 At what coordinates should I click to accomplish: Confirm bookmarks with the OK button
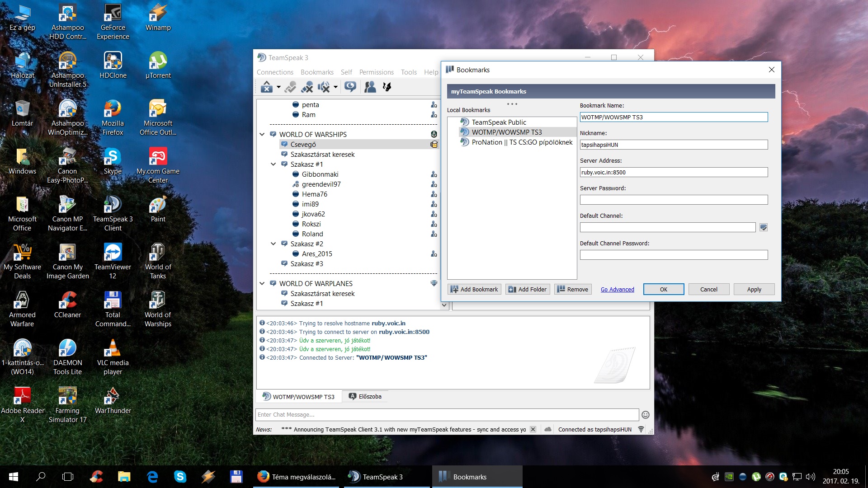pyautogui.click(x=663, y=289)
